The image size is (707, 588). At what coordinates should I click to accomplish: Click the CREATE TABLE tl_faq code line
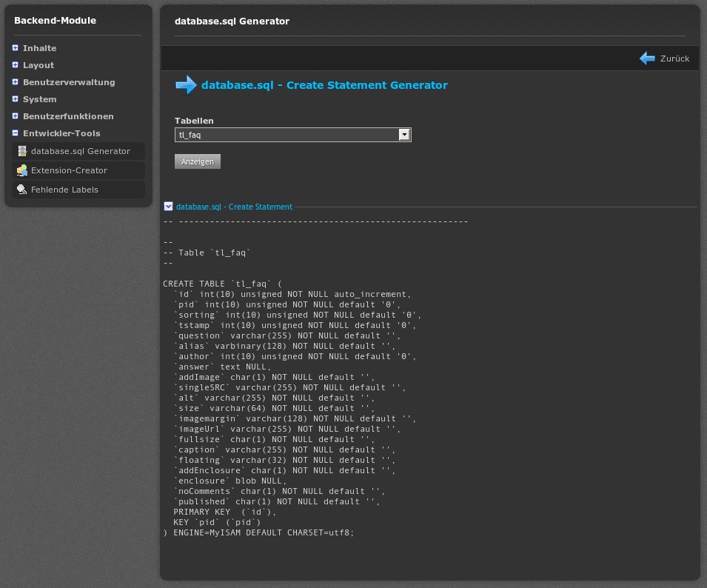[223, 284]
